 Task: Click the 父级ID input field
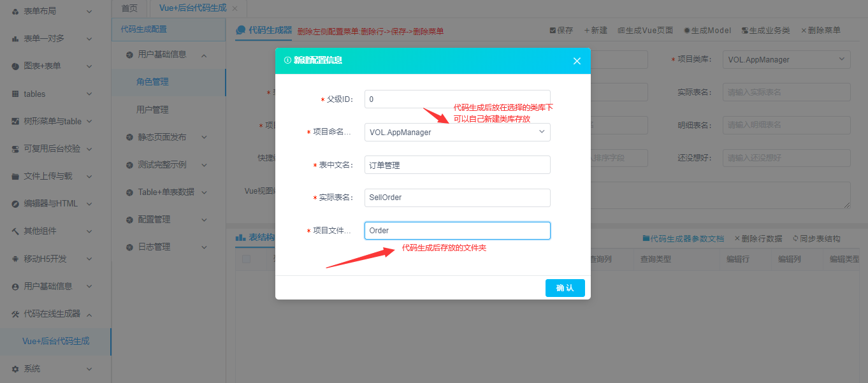pos(457,99)
